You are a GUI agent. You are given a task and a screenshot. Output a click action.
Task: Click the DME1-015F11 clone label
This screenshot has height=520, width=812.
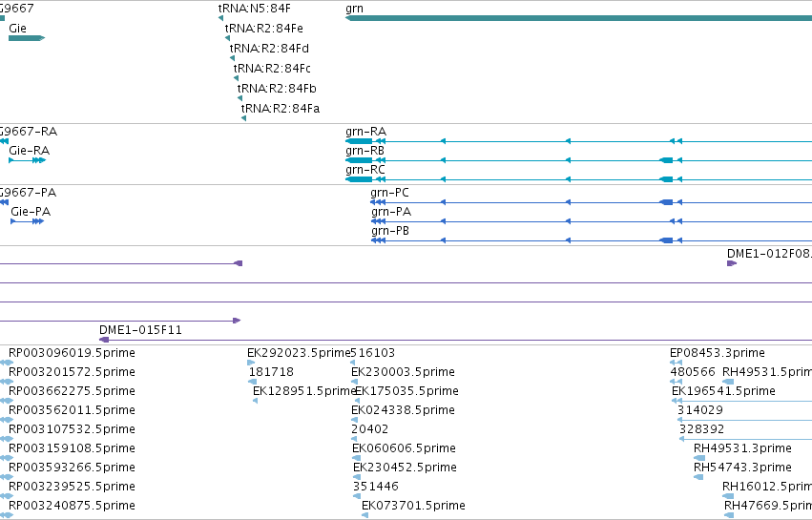pos(140,330)
